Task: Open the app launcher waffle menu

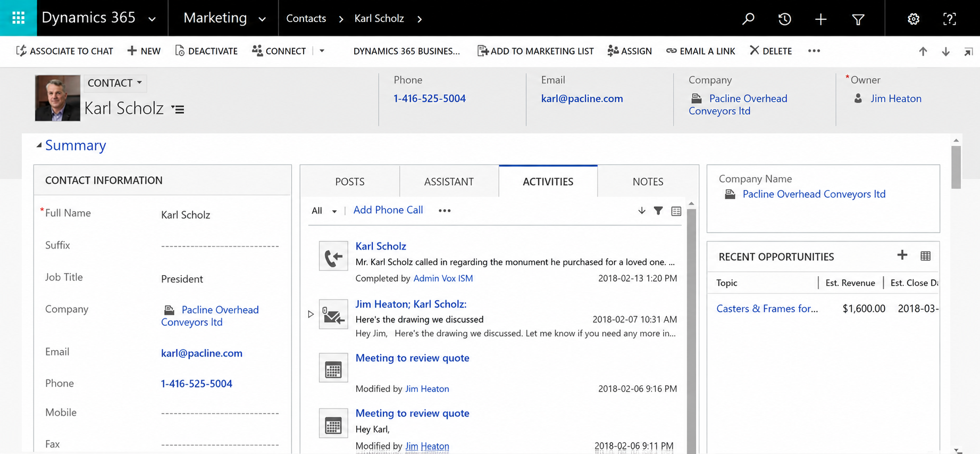Action: click(18, 18)
